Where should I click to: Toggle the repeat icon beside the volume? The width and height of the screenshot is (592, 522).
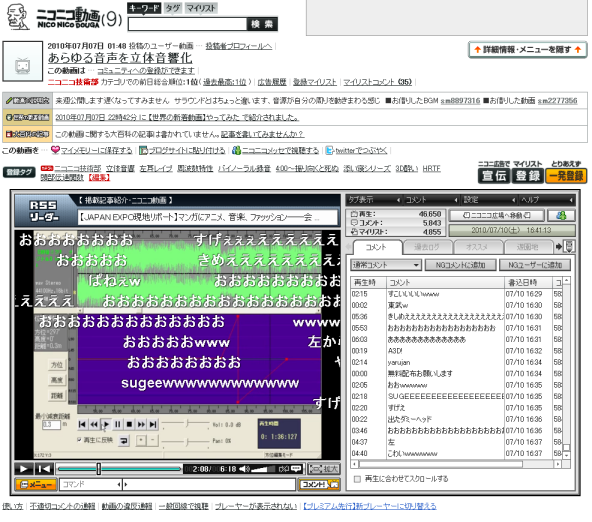[x=283, y=469]
